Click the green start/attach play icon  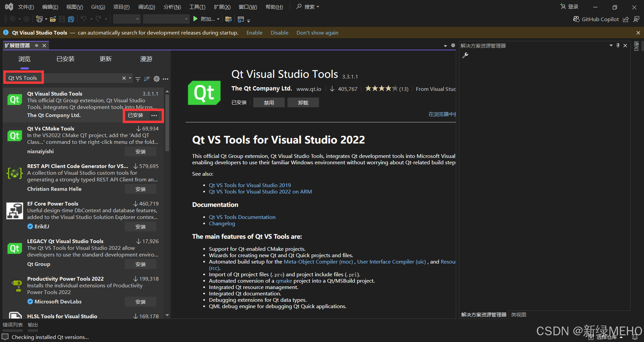click(196, 19)
